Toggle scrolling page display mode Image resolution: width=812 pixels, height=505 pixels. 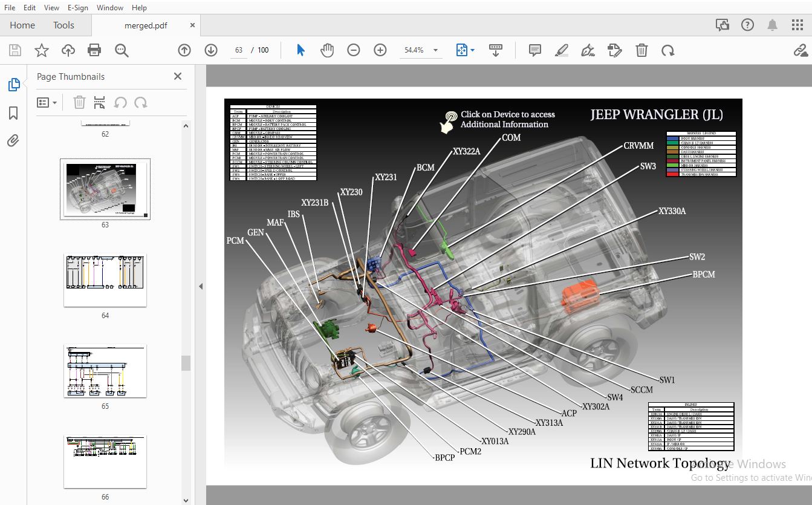pyautogui.click(x=496, y=50)
